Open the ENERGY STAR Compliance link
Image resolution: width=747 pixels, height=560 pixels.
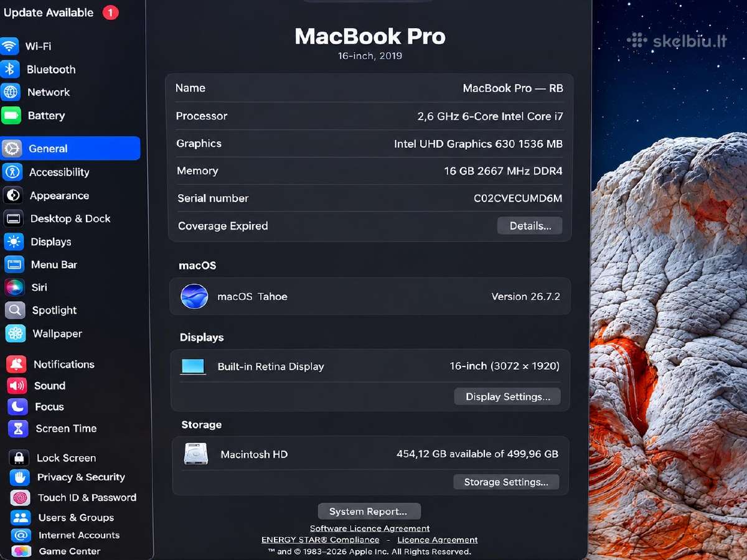(320, 539)
